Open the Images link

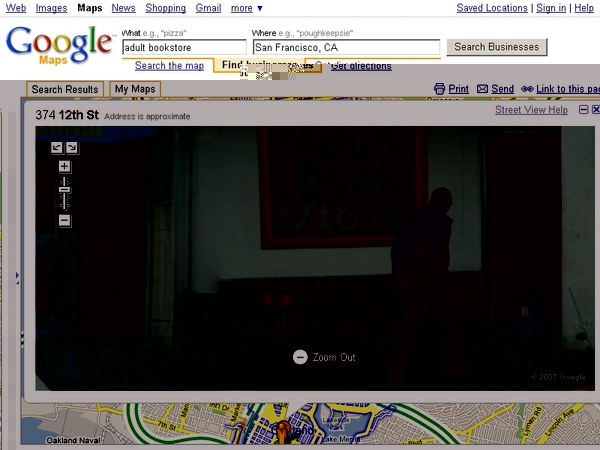51,8
